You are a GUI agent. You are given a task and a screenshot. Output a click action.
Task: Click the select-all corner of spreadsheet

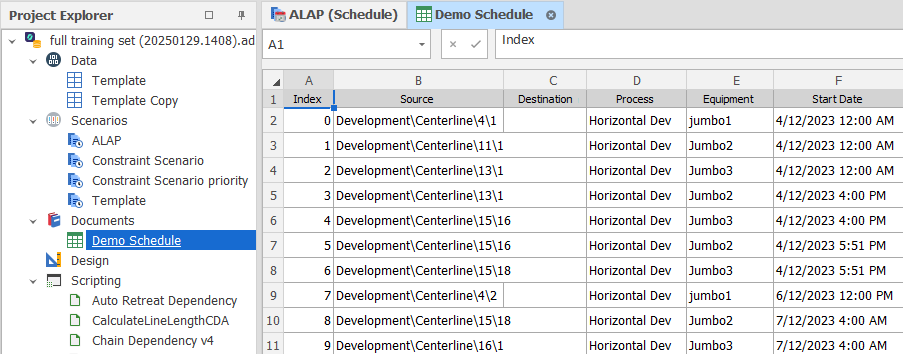tap(274, 81)
